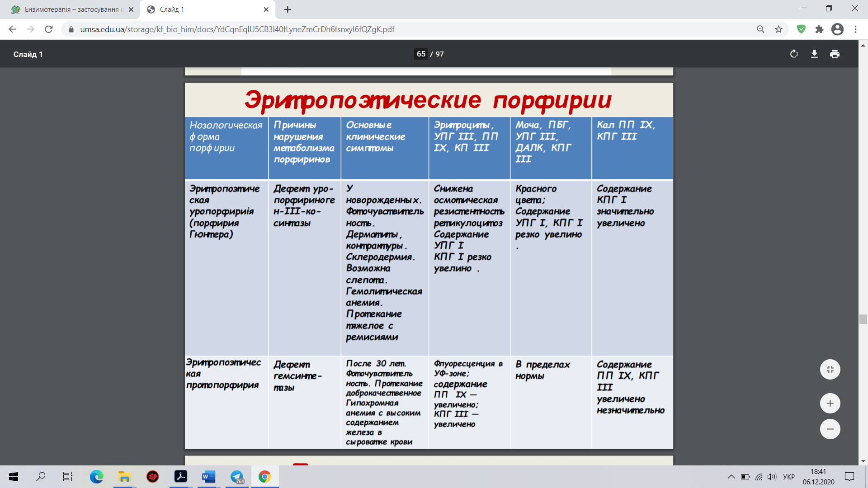This screenshot has width=868, height=488.
Task: Select the Слайд 1 tab
Action: click(x=208, y=9)
